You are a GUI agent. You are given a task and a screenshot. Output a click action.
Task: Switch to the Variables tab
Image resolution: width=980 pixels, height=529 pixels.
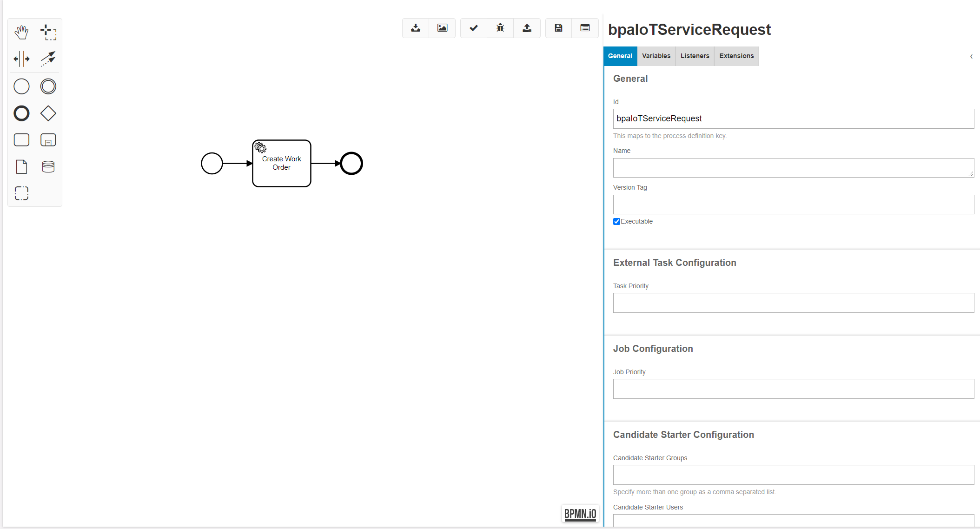pos(656,56)
